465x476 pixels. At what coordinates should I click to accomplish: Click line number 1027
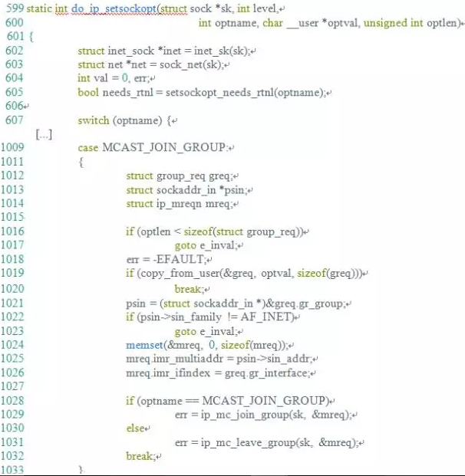point(12,386)
